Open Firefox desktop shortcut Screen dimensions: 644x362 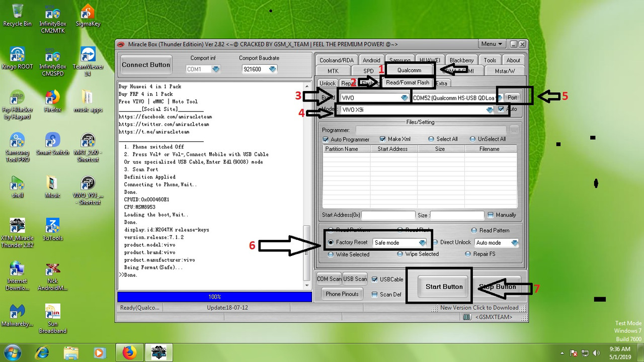(53, 101)
